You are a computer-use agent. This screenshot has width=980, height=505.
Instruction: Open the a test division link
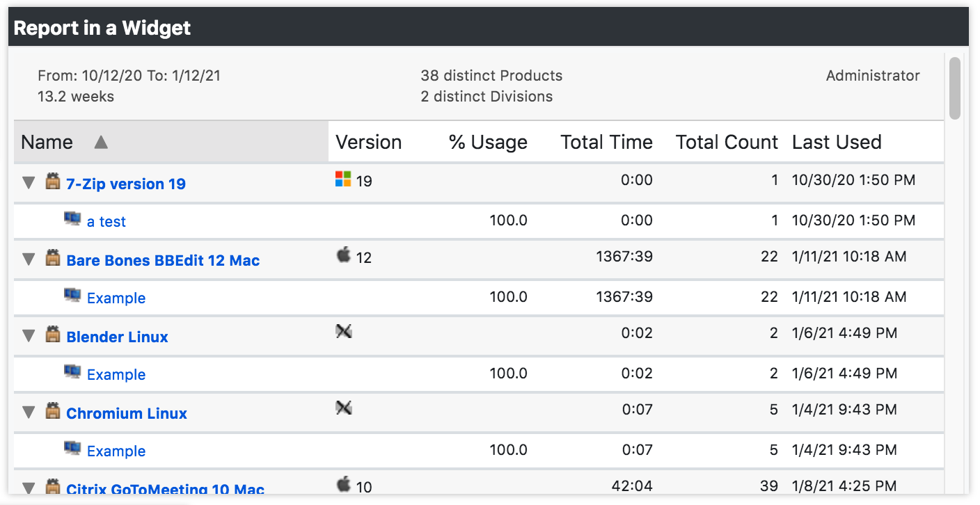pyautogui.click(x=106, y=222)
